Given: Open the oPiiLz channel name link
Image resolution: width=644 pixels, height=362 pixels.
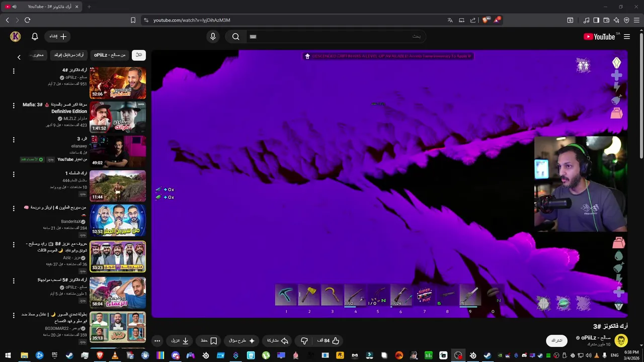Looking at the screenshot, I should click(x=596, y=338).
